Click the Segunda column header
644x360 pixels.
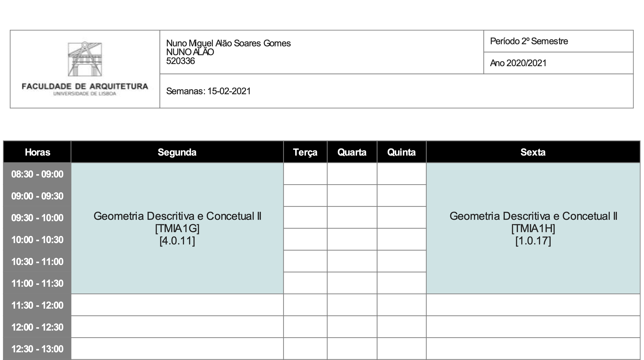pyautogui.click(x=177, y=152)
